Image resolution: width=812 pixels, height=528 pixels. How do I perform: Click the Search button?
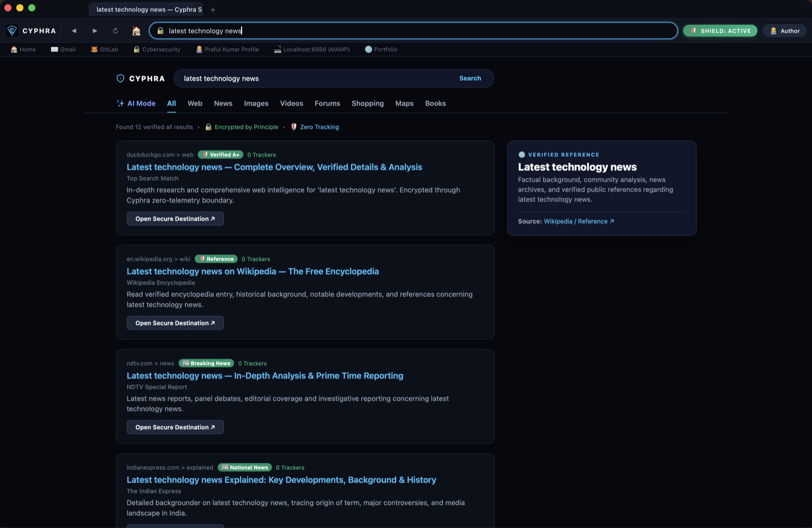tap(470, 78)
